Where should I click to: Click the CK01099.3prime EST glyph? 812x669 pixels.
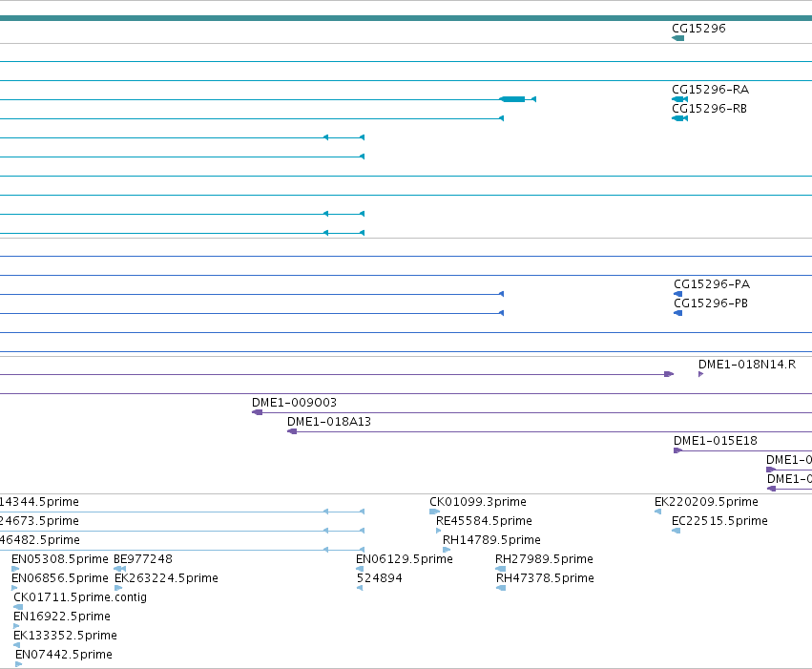pyautogui.click(x=434, y=512)
